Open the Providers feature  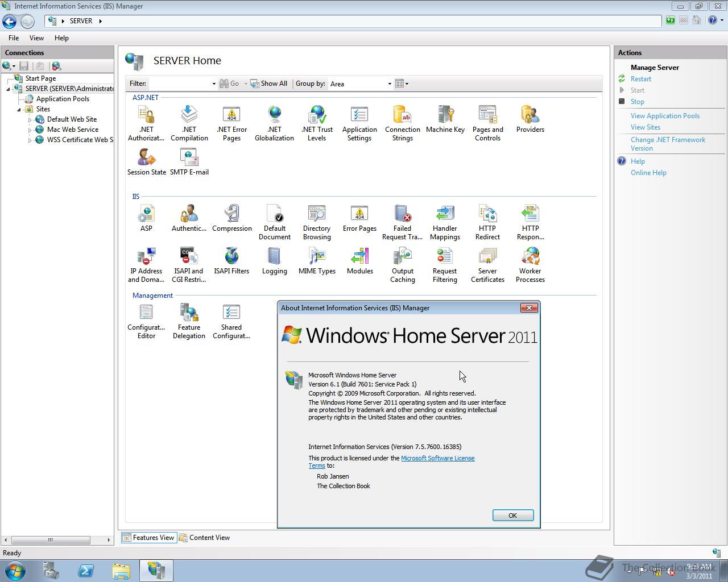[530, 119]
